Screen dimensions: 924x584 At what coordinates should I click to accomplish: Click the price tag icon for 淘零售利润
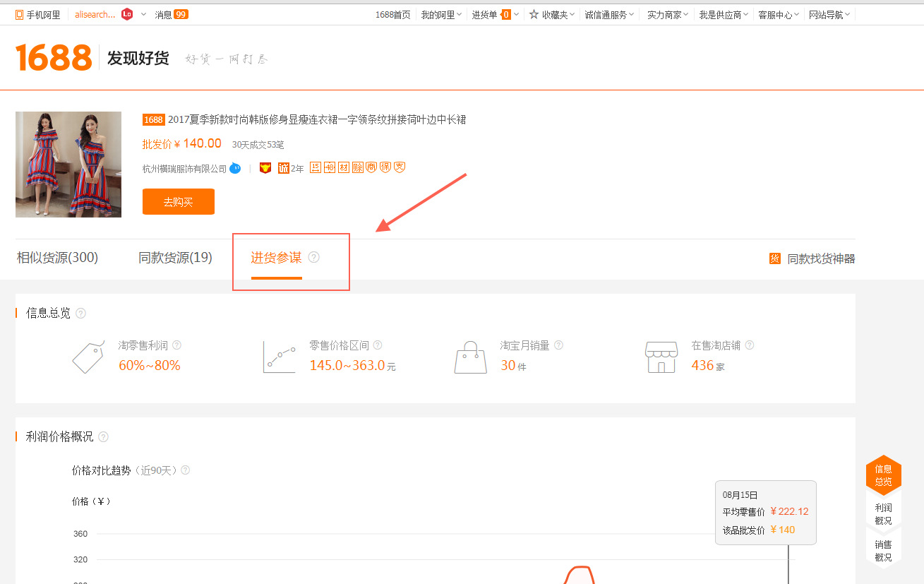click(x=88, y=357)
